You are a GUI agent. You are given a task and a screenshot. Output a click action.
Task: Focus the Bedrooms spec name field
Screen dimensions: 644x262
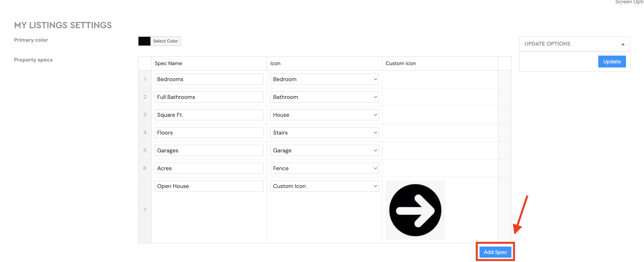click(209, 79)
